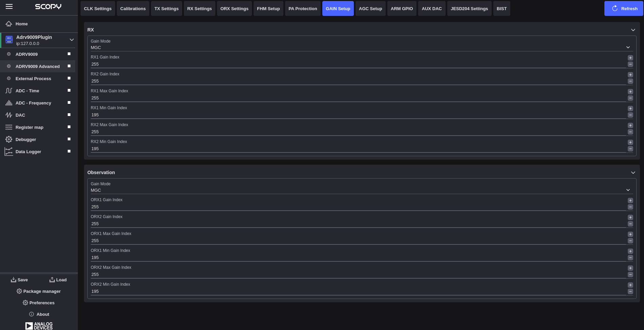Viewport: 644px width, 330px height.
Task: Click the ORX1 Min Gain Index value field
Action: click(x=358, y=258)
